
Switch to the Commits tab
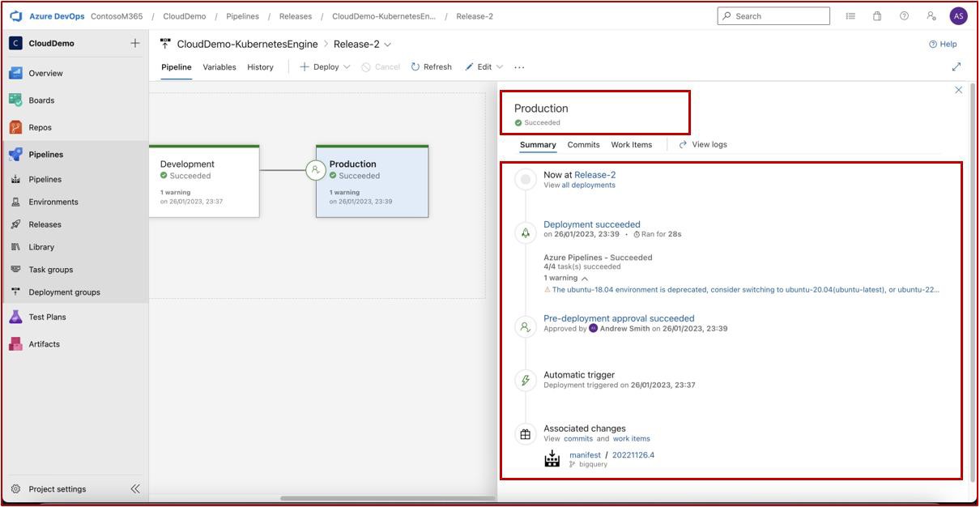point(583,144)
